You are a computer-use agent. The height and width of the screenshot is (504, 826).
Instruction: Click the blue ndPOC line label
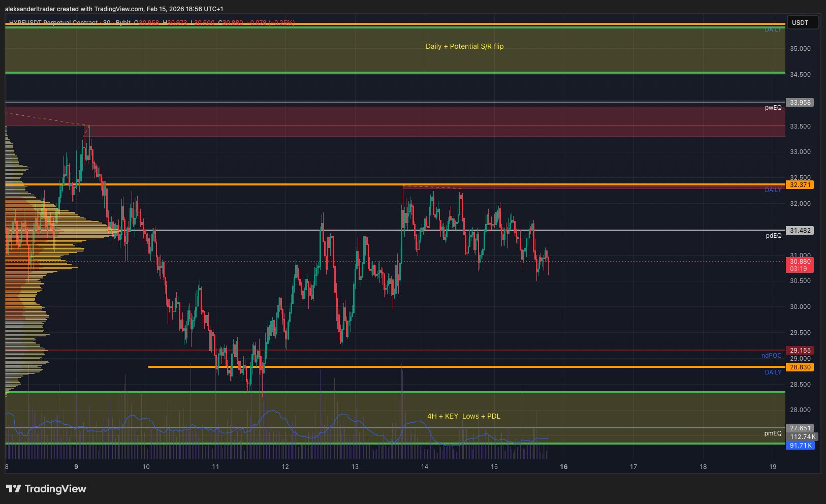(x=771, y=356)
